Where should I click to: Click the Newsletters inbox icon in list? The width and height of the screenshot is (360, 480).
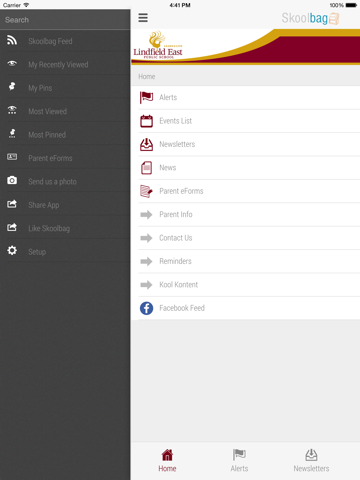pos(146,144)
